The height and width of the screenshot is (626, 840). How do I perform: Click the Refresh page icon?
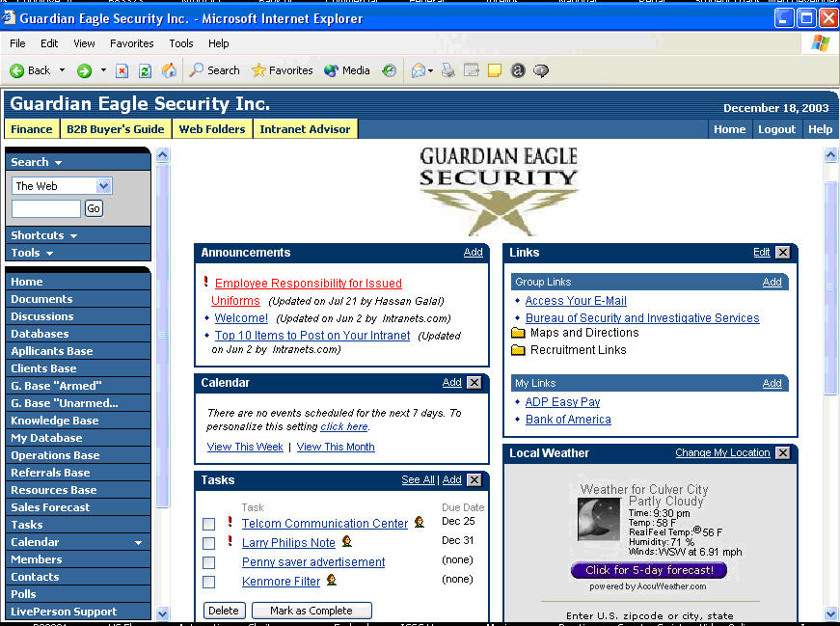(x=146, y=70)
